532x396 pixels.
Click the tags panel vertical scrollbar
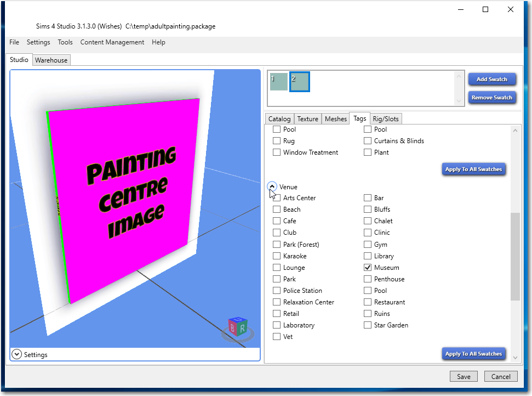pyautogui.click(x=515, y=257)
